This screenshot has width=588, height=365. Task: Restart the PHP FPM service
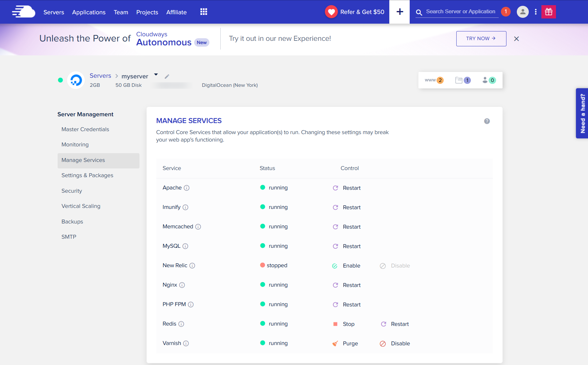347,304
